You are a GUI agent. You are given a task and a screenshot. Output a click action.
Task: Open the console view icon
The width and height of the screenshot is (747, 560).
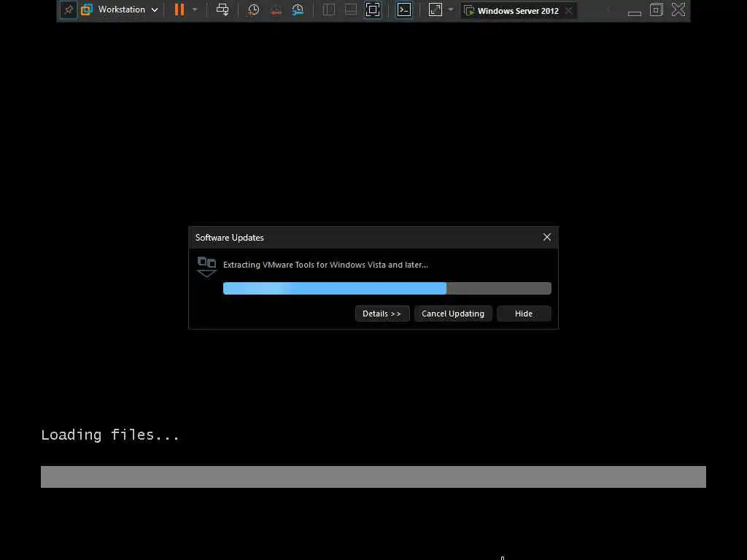pos(404,9)
